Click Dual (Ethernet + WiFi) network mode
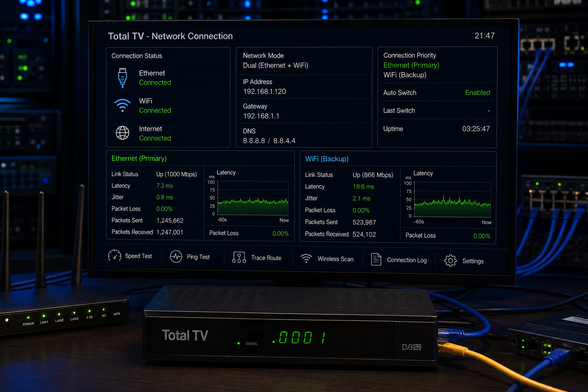Image resolution: width=588 pixels, height=392 pixels. 276,65
